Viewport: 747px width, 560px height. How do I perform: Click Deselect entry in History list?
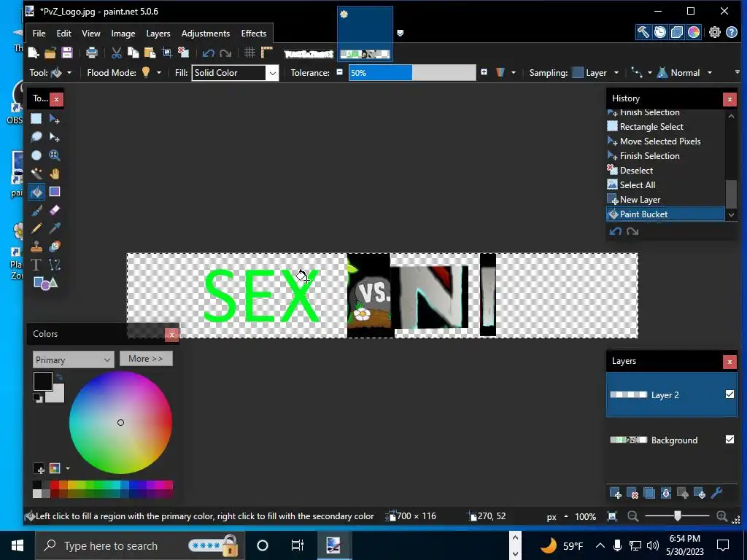click(x=665, y=171)
